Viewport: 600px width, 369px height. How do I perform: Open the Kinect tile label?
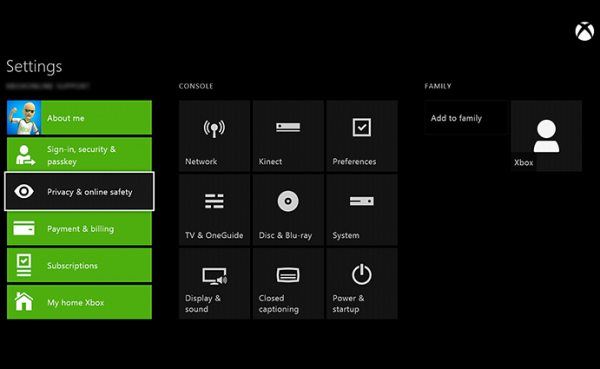[x=270, y=162]
